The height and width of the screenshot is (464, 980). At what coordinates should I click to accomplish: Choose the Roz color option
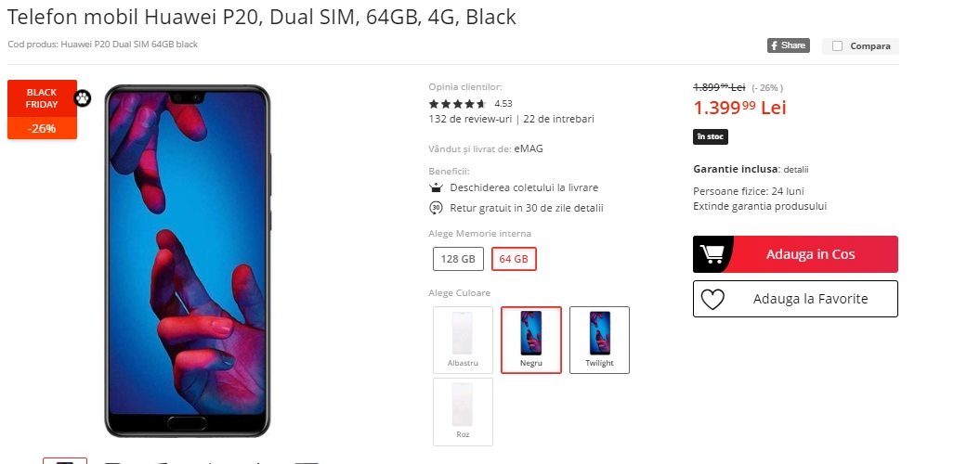(x=463, y=411)
